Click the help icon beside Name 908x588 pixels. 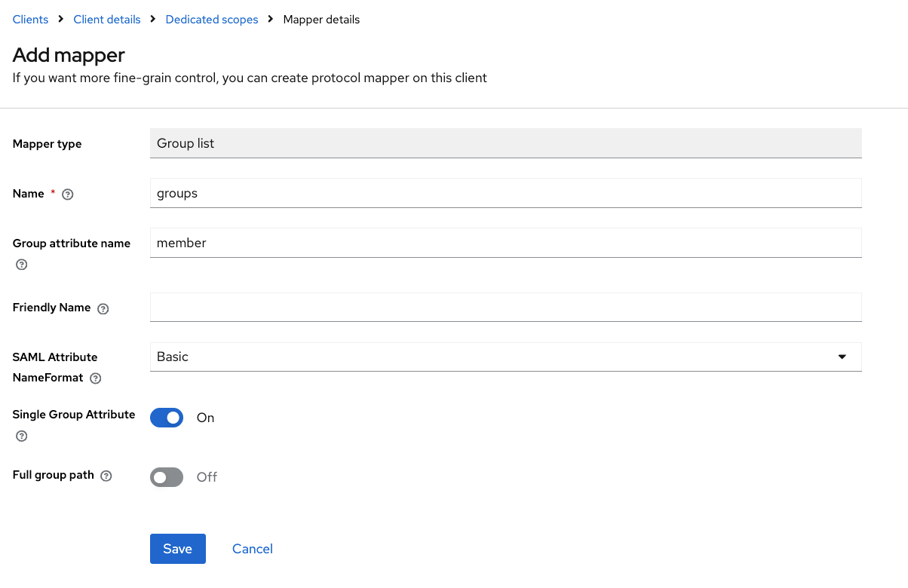click(x=68, y=194)
